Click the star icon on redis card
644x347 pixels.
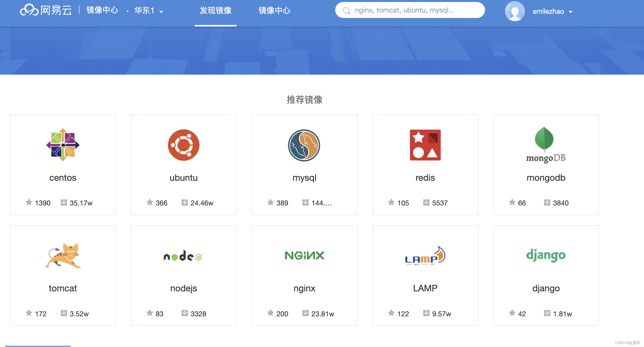391,202
